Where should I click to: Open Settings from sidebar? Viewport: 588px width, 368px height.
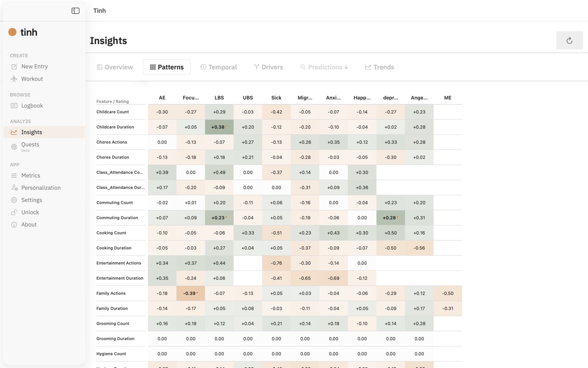[x=44, y=200]
